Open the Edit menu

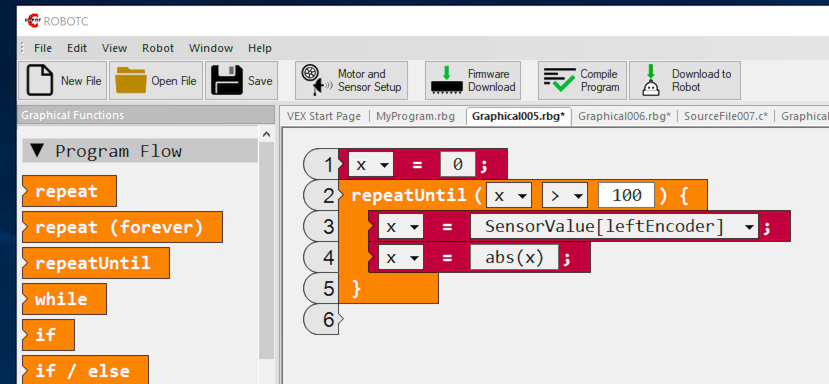point(77,48)
